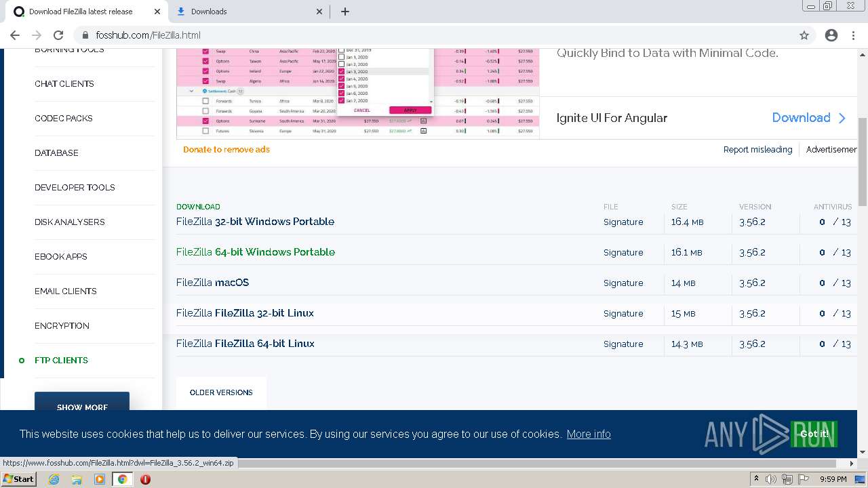This screenshot has height=488, width=868.
Task: Open the OLDER VERSIONS tab
Action: (x=221, y=393)
